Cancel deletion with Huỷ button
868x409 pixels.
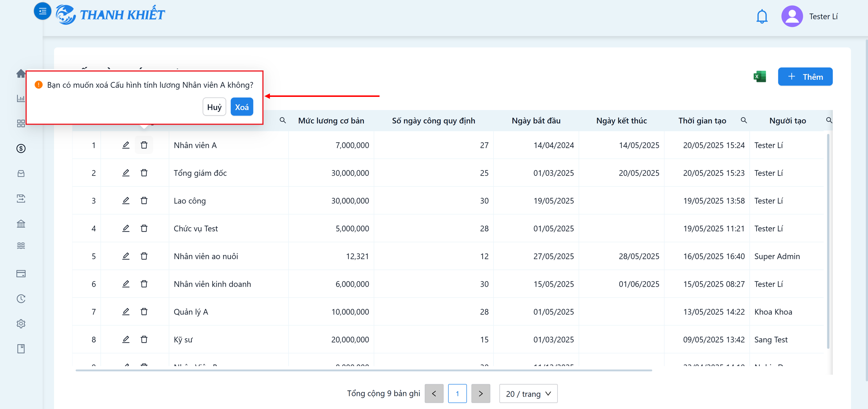(x=214, y=107)
